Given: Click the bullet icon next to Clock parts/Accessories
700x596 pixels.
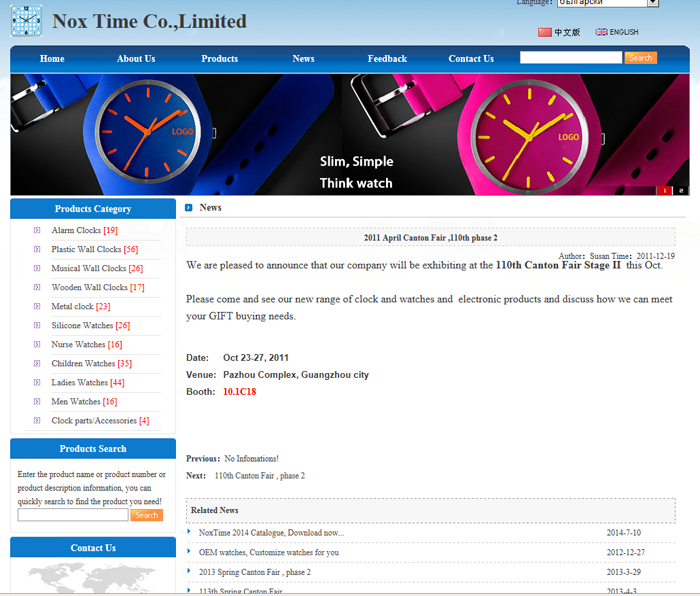Looking at the screenshot, I should click(x=37, y=421).
